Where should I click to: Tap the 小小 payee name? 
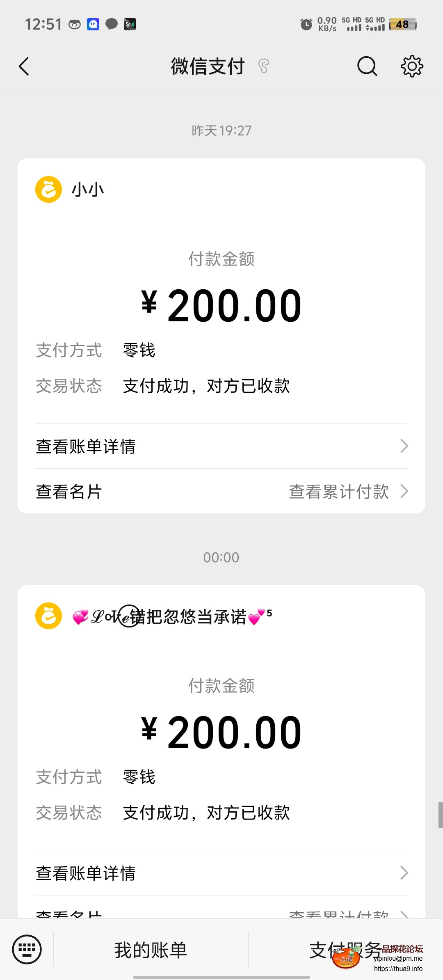[x=88, y=190]
